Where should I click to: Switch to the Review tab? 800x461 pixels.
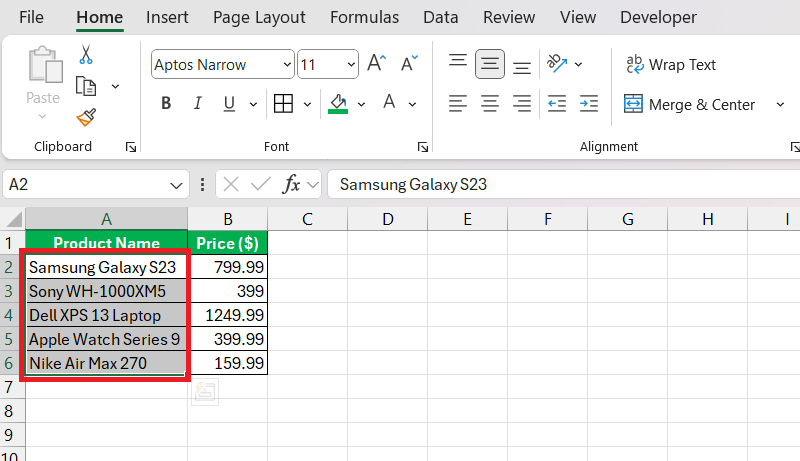[509, 17]
